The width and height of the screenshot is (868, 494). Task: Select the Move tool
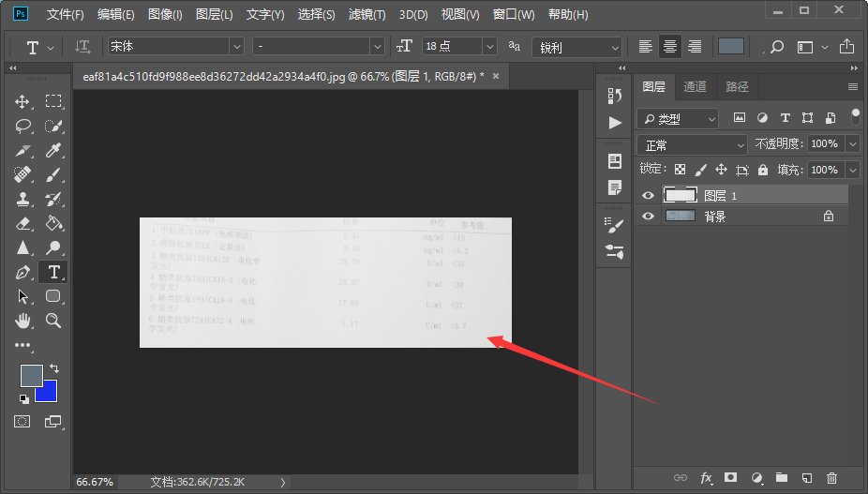click(22, 101)
